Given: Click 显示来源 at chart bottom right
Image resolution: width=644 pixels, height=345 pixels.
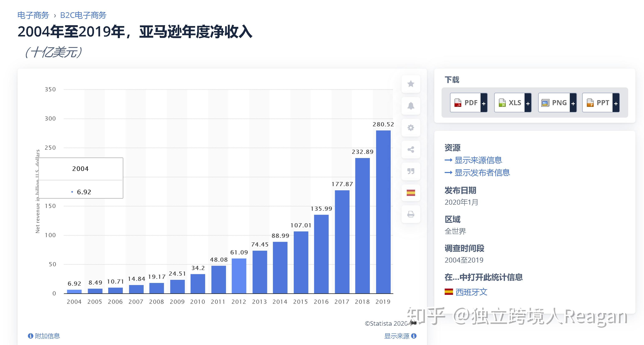Looking at the screenshot, I should tap(397, 336).
